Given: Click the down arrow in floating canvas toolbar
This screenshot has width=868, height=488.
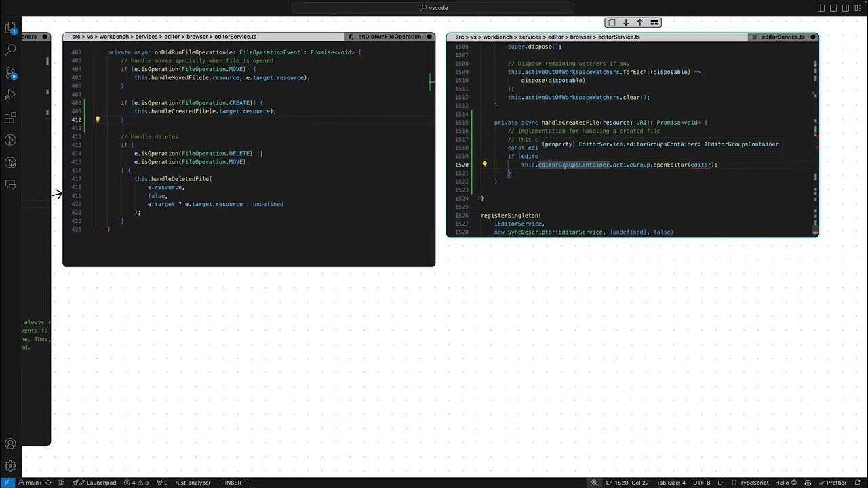Looking at the screenshot, I should tap(626, 22).
